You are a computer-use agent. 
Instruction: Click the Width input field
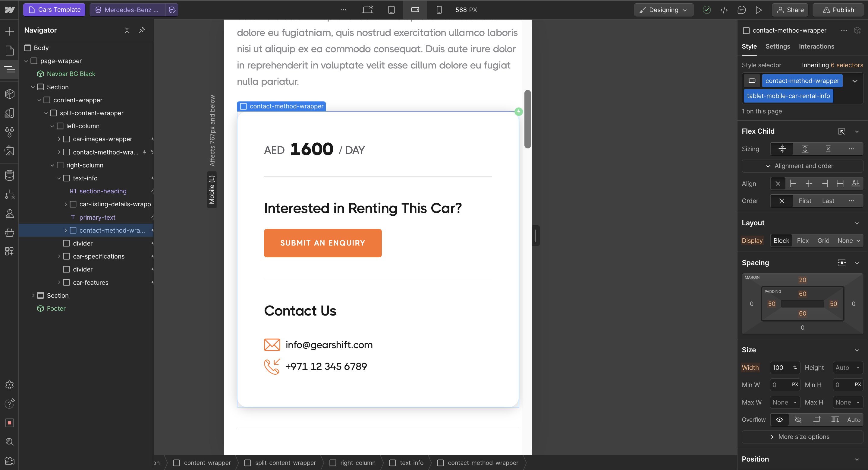point(780,367)
